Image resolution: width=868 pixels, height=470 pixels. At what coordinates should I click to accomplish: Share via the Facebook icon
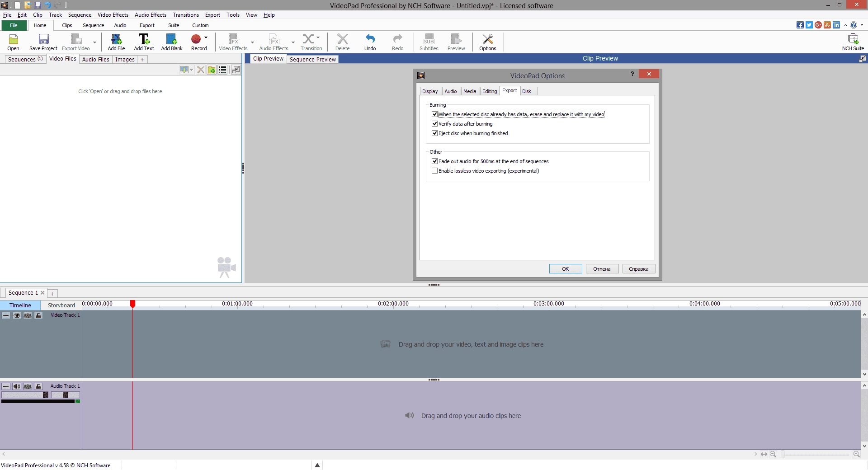(x=800, y=25)
